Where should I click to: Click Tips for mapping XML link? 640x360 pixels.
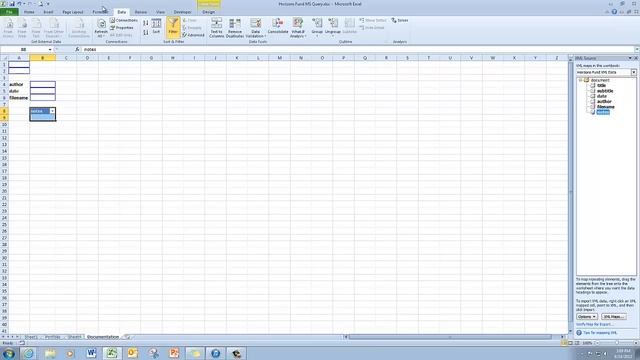tap(600, 333)
